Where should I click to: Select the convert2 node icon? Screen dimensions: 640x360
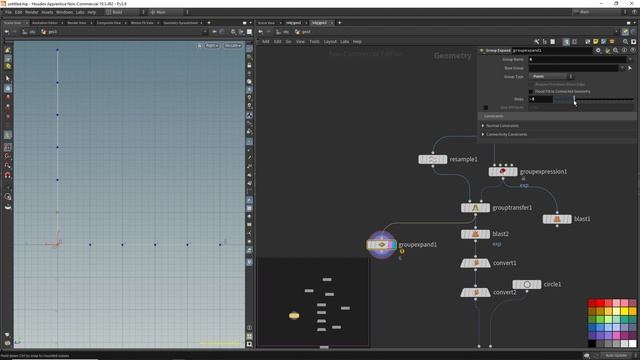pos(476,293)
